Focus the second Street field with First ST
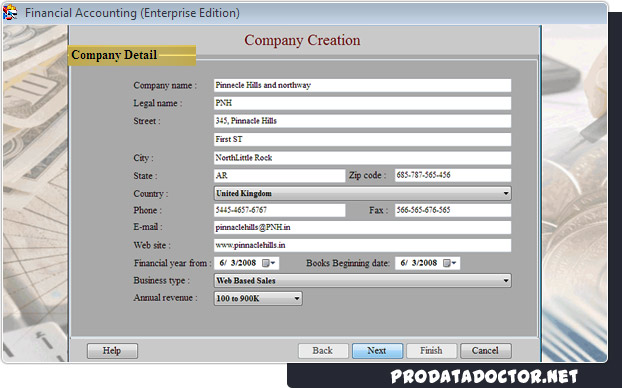Image resolution: width=622 pixels, height=388 pixels. pos(362,139)
